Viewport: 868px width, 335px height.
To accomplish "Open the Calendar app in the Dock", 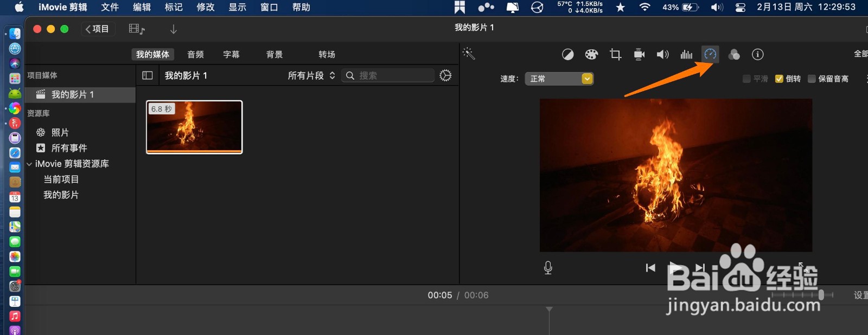I will [15, 197].
